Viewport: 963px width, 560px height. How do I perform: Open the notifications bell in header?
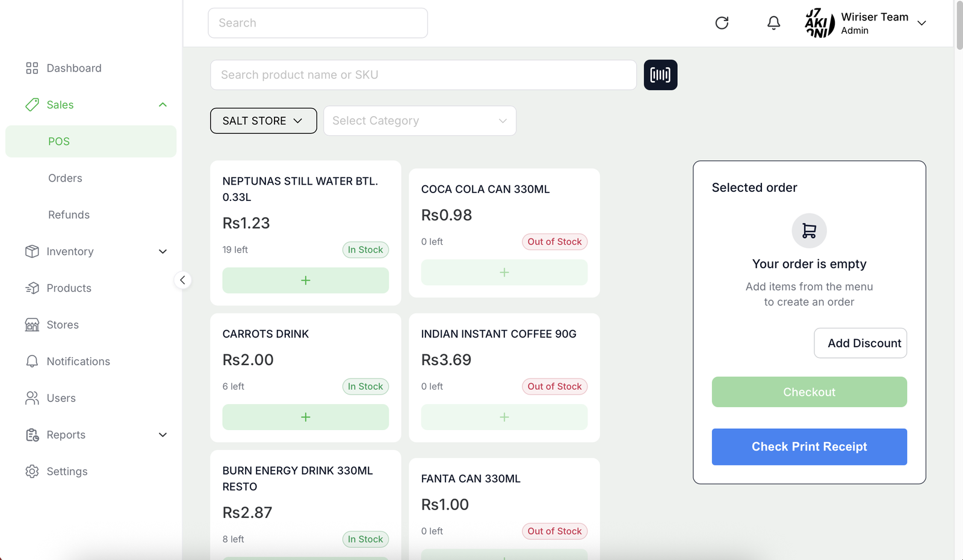click(x=773, y=23)
